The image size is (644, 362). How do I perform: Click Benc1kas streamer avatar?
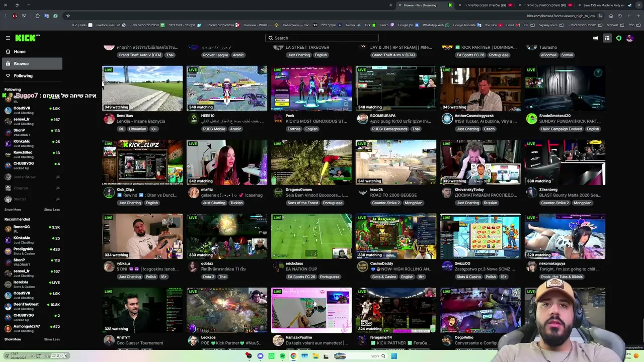tap(109, 119)
